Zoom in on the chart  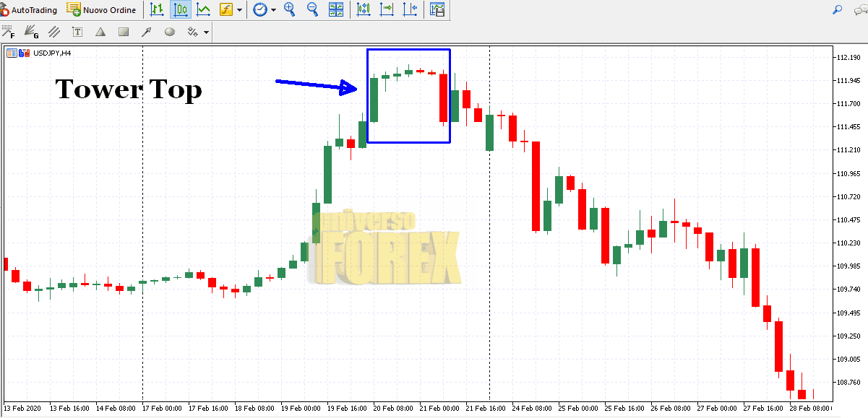[290, 10]
